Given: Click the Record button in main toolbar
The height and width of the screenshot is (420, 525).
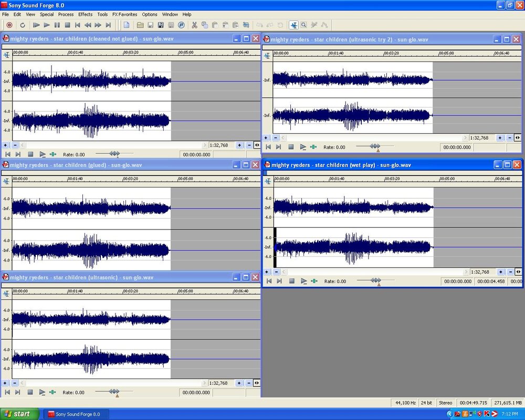Looking at the screenshot, I should pos(9,25).
